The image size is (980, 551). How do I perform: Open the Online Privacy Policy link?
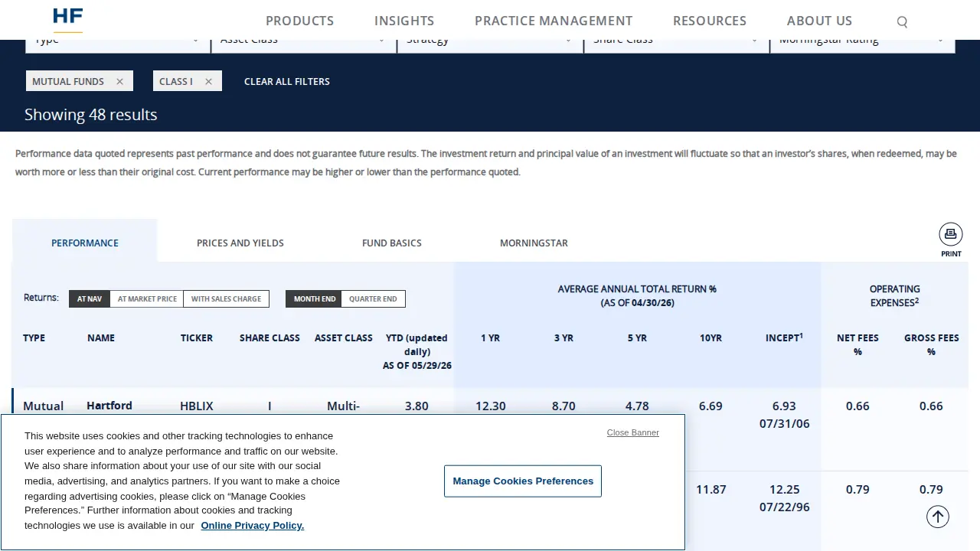253,525
